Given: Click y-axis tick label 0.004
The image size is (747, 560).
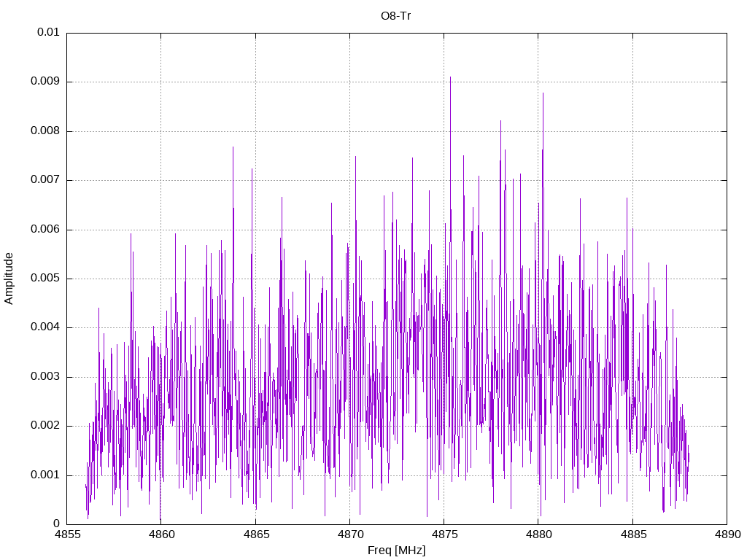Looking at the screenshot, I should 45,327.
